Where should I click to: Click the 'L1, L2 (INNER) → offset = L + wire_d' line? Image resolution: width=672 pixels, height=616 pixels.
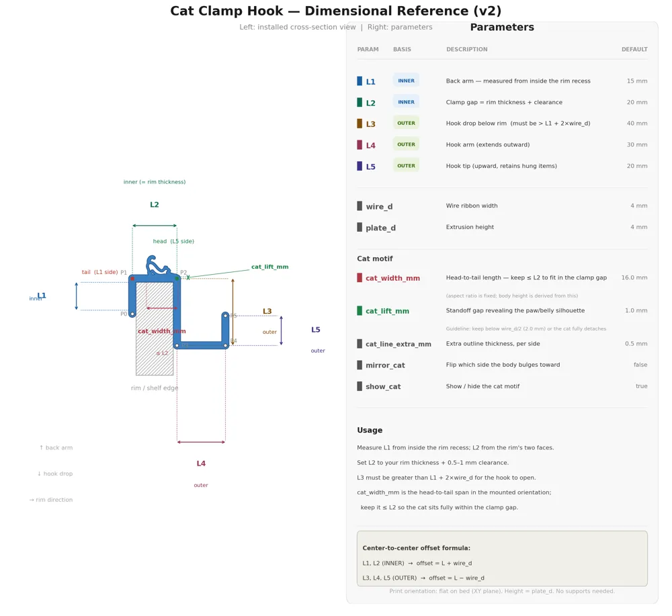click(417, 564)
